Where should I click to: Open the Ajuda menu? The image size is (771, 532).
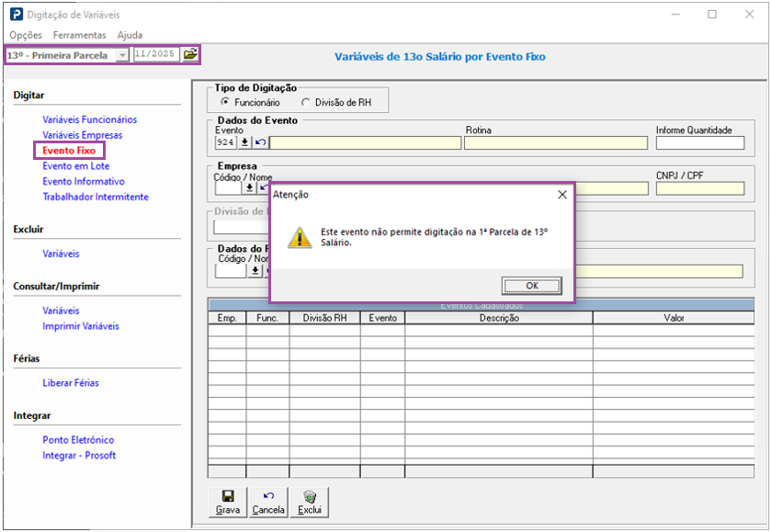click(130, 35)
